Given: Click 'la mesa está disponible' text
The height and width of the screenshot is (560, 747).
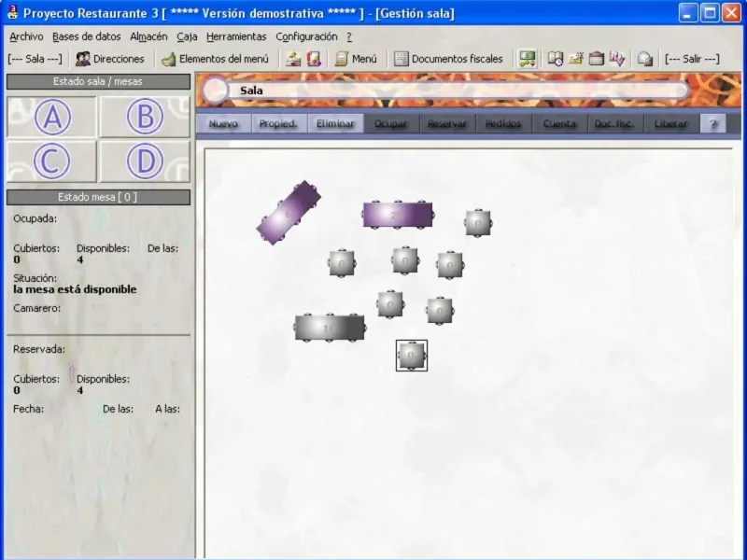Looking at the screenshot, I should coord(75,289).
